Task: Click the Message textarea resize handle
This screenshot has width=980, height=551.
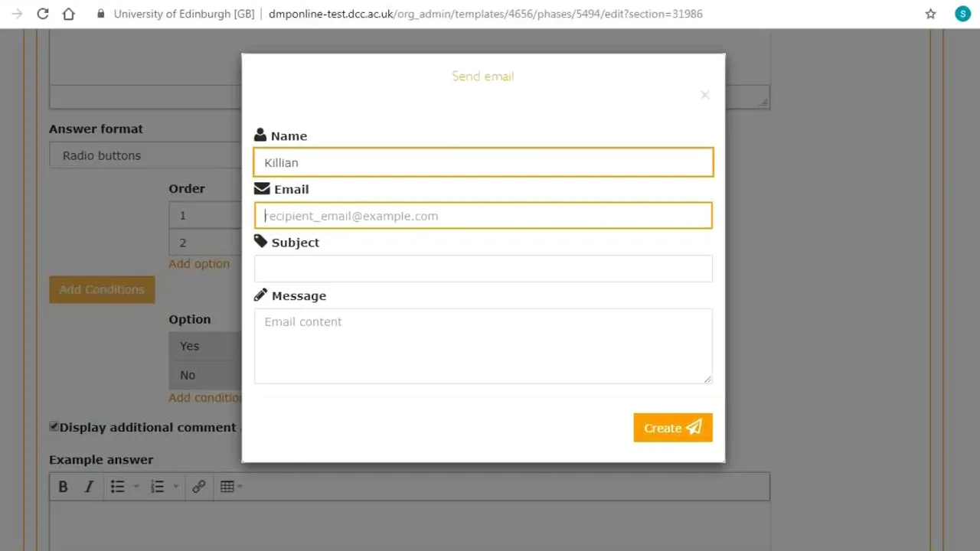Action: click(707, 379)
